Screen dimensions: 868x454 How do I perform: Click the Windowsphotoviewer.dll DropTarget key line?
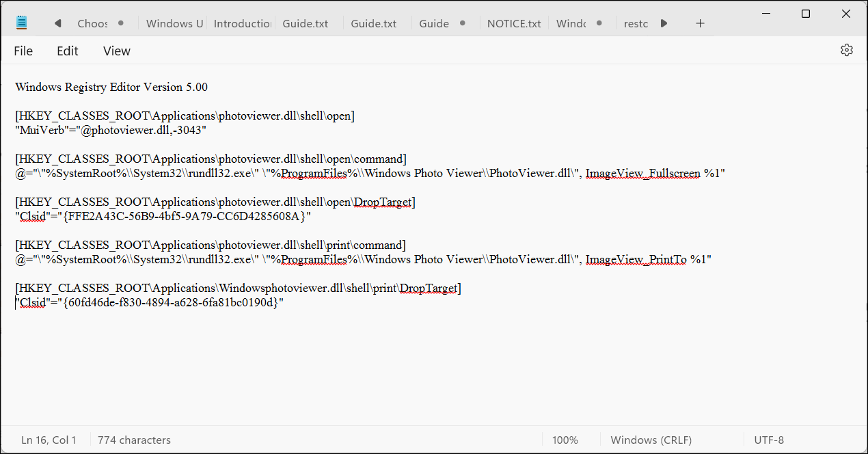coord(238,288)
